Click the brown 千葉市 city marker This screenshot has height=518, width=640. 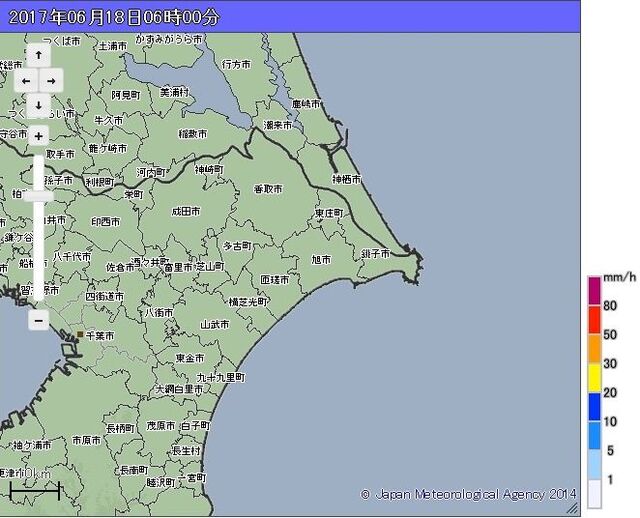[x=80, y=334]
